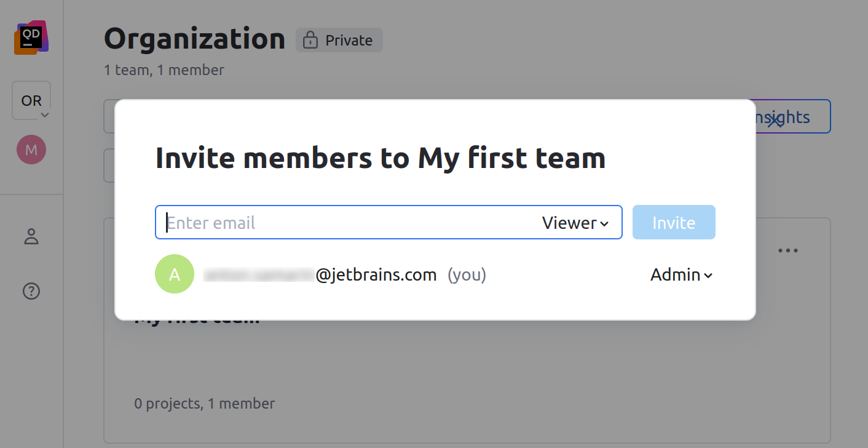Click the Organization page heading

click(194, 39)
